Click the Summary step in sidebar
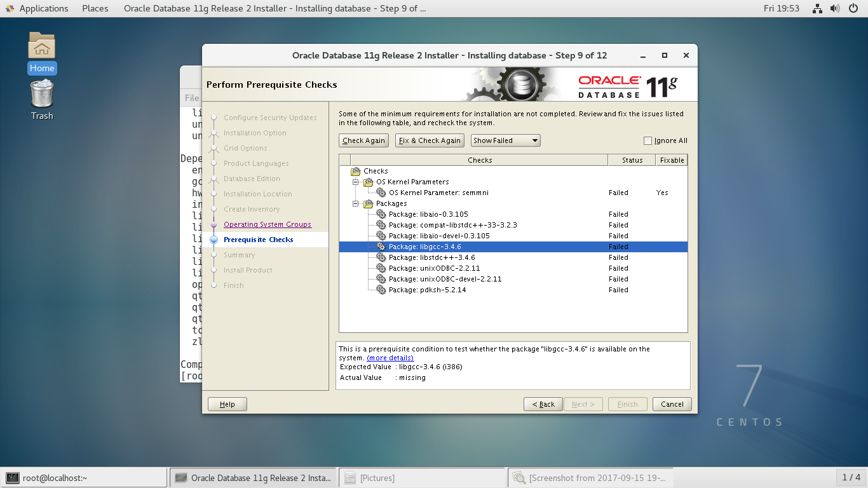The height and width of the screenshot is (488, 868). pos(239,255)
